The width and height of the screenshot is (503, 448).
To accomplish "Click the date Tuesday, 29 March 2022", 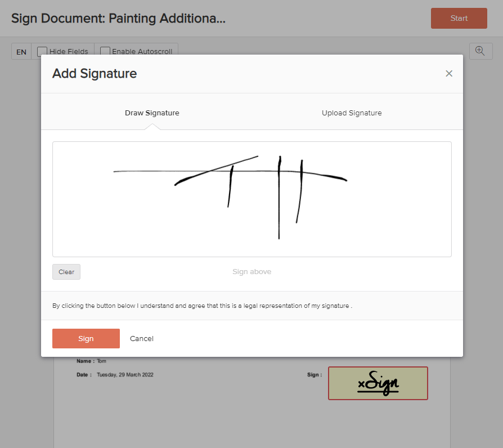I will pos(125,375).
